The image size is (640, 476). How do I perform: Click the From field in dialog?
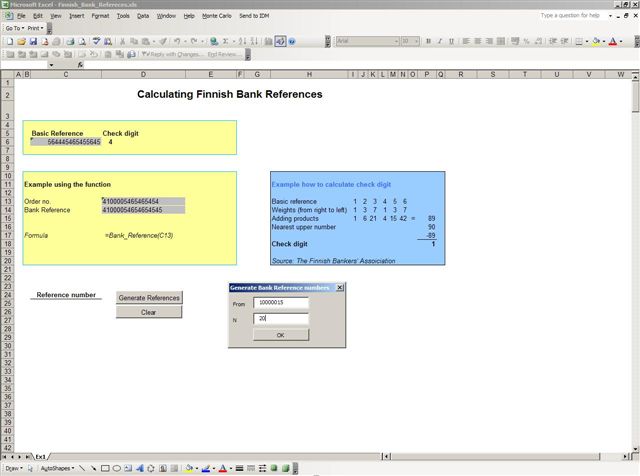(x=281, y=303)
